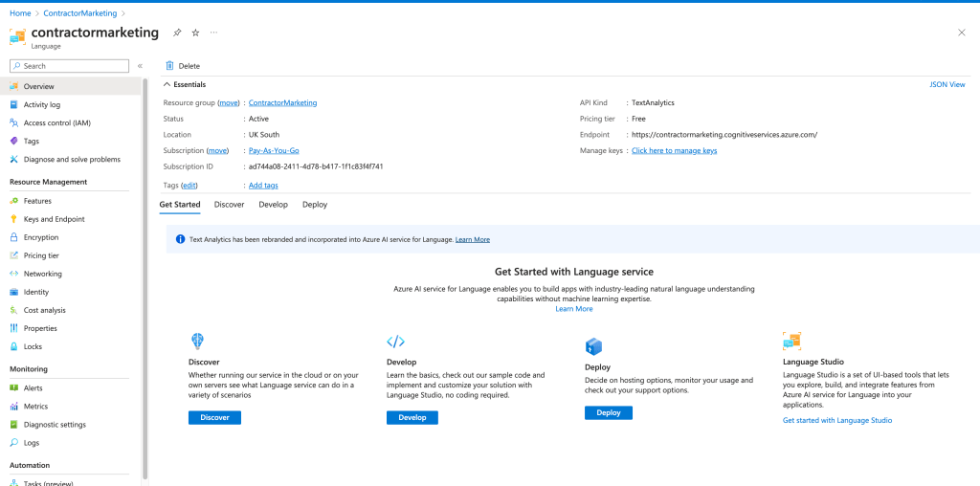Click the Add tags link
This screenshot has height=486, width=980.
click(x=263, y=186)
